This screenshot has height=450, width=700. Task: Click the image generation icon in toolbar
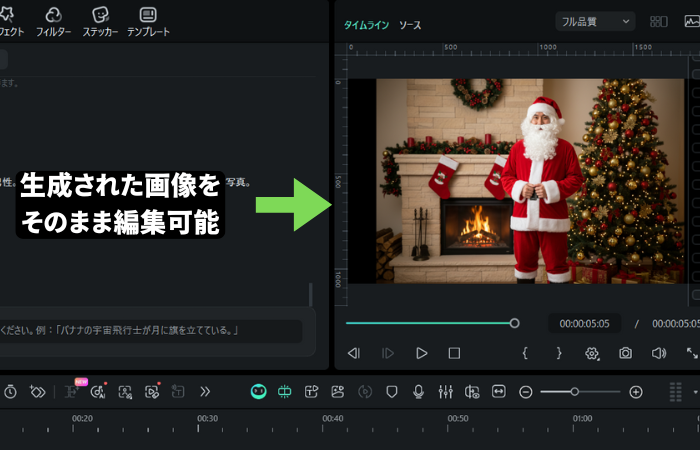click(x=338, y=392)
